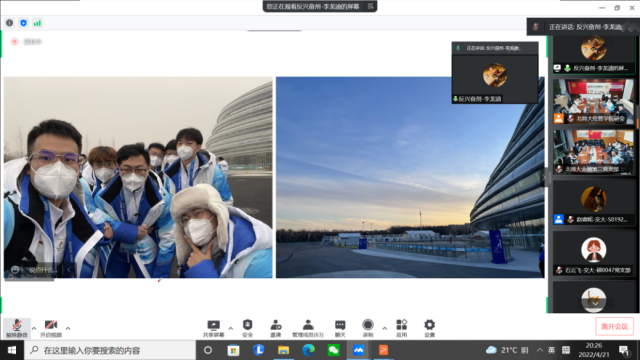
Task: Select the participant thumbnail with the red-haired avatar
Action: [593, 253]
